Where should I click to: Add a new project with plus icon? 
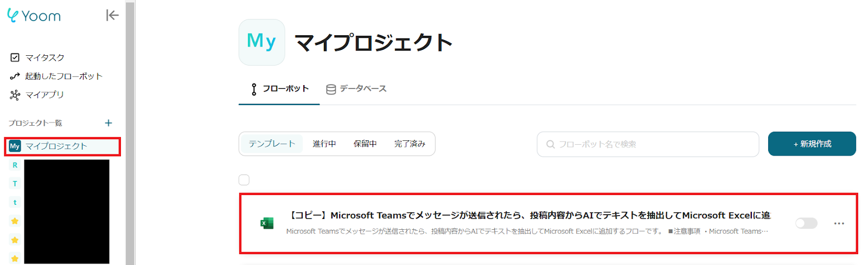[108, 123]
